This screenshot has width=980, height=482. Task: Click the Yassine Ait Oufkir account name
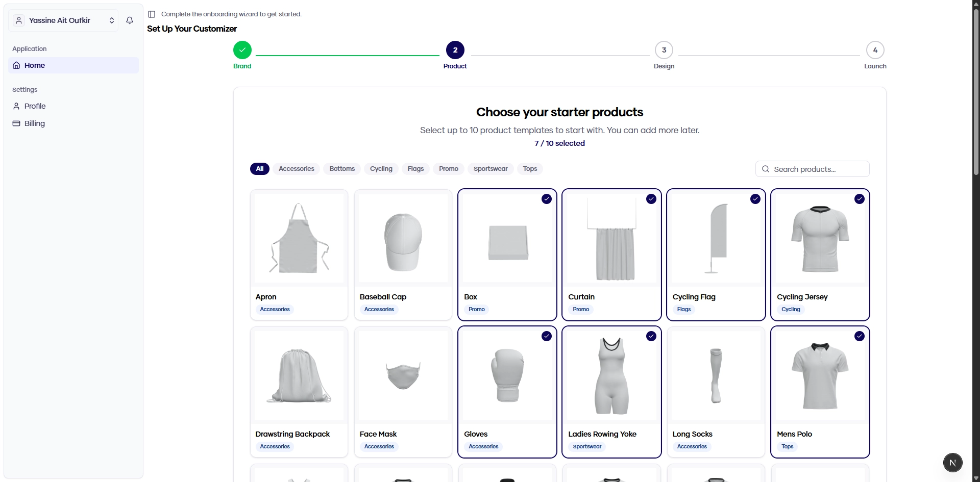click(x=60, y=20)
